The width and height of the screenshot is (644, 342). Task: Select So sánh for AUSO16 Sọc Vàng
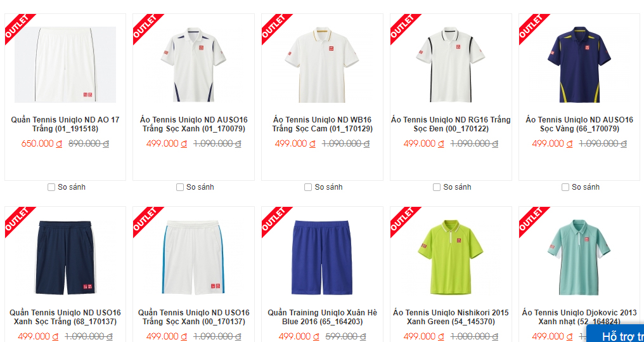565,187
